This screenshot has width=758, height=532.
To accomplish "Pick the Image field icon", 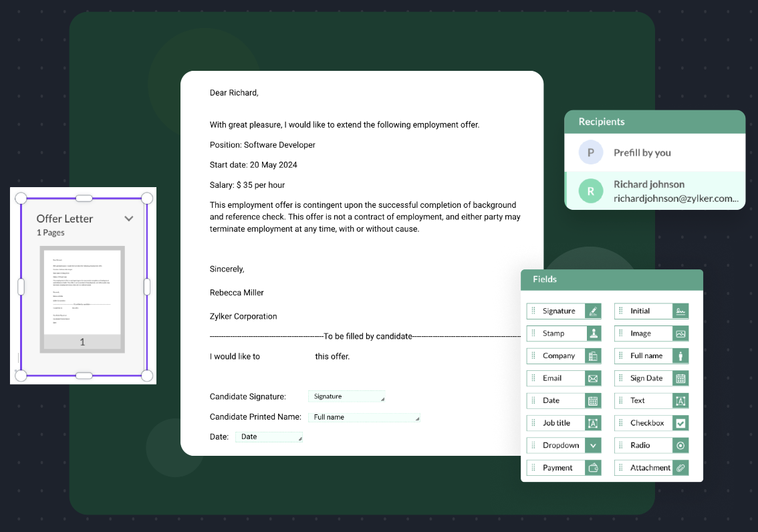I will point(680,334).
